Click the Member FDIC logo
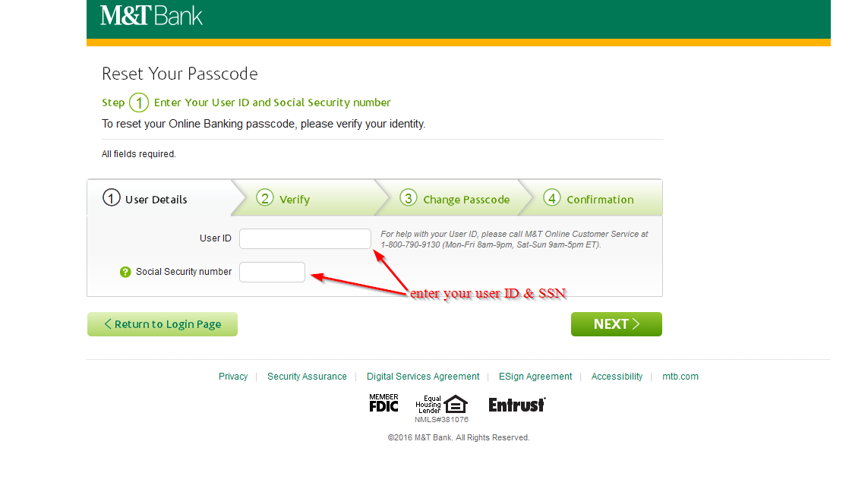Image resolution: width=868 pixels, height=492 pixels. tap(383, 403)
